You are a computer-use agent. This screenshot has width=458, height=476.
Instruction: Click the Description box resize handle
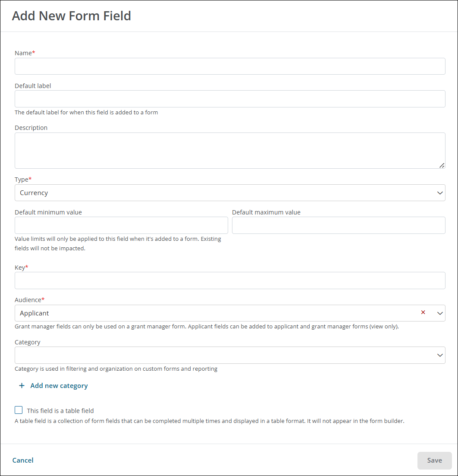click(x=442, y=165)
